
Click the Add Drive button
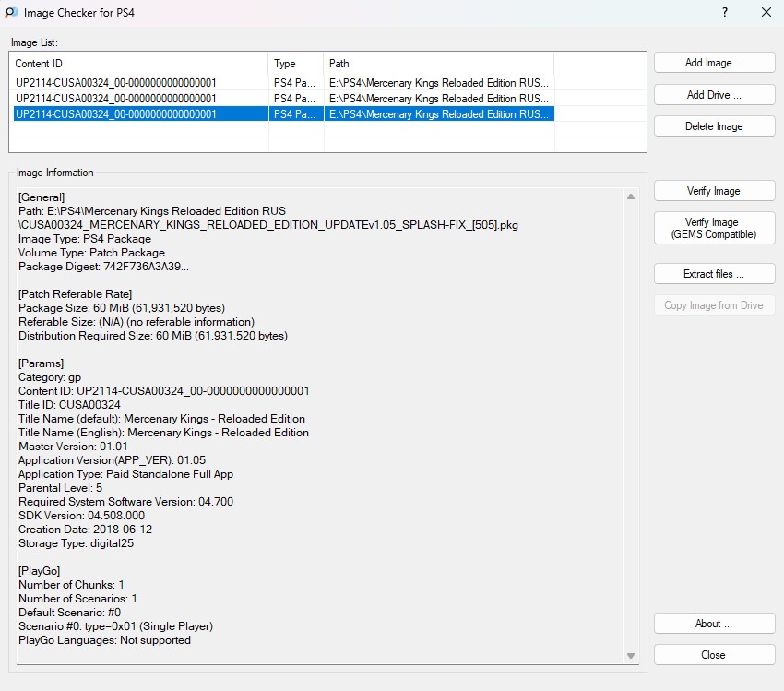coord(714,95)
